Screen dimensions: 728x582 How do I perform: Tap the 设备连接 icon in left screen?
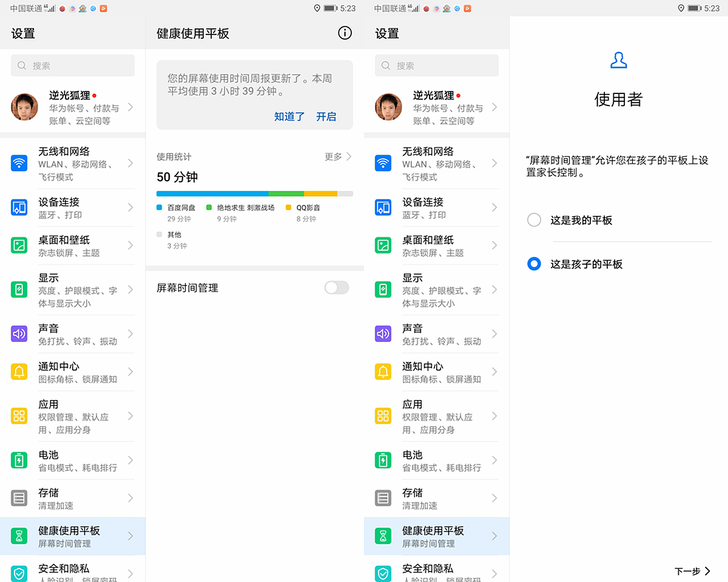click(x=19, y=207)
